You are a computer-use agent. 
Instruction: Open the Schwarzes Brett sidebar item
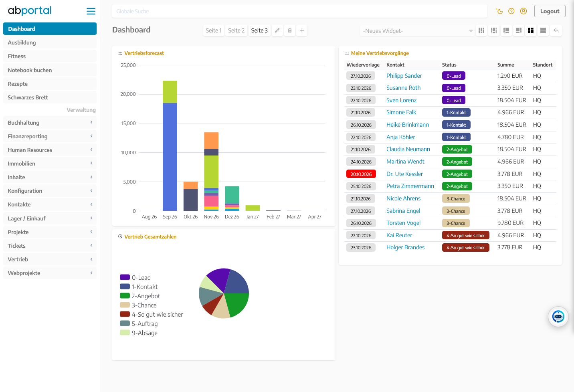[50, 97]
